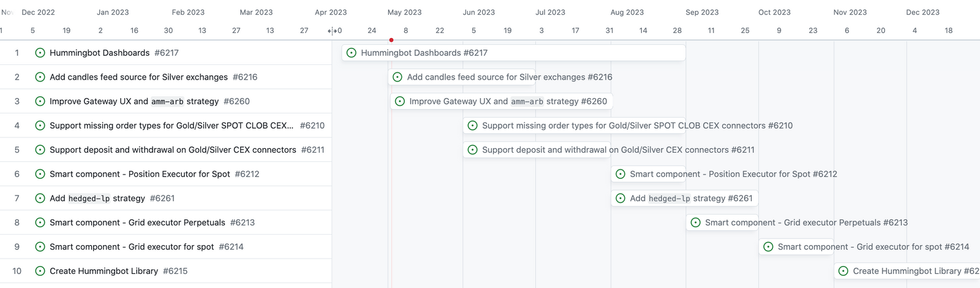This screenshot has height=288, width=980.
Task: Open Create Hummingbot Library row title
Action: click(104, 271)
